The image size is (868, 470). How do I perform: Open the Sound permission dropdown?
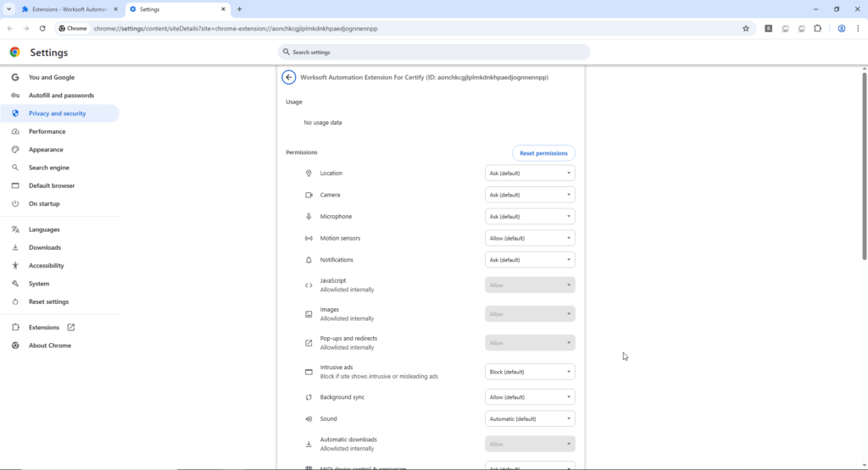tap(530, 418)
